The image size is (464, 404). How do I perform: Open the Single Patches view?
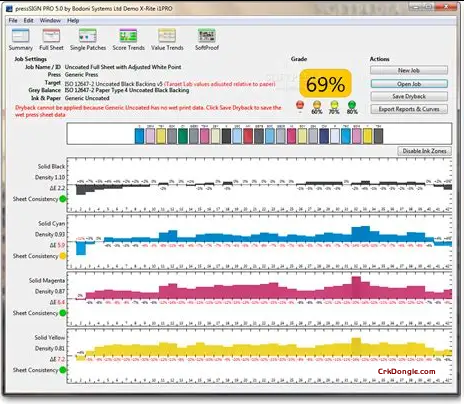[88, 40]
